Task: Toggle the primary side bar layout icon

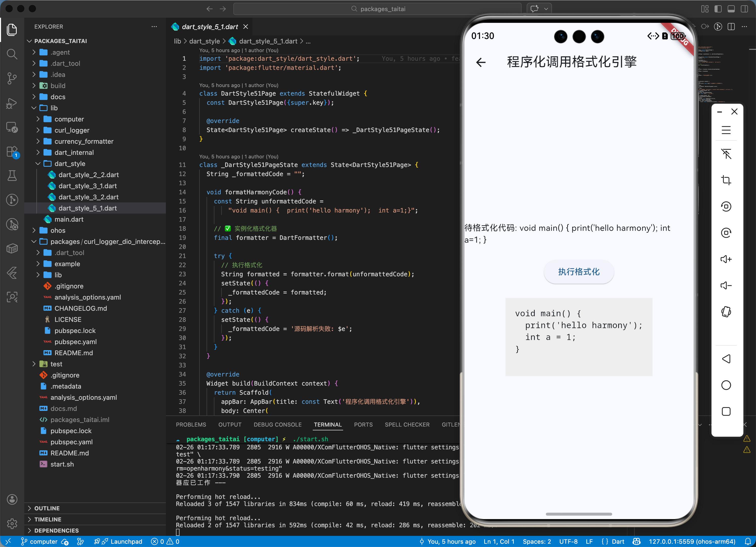Action: coord(718,9)
